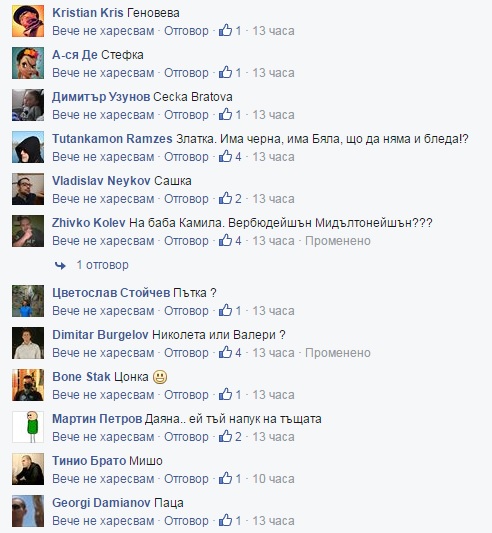Click the reply arrow icon beside 1 отговор
492x533 pixels.
click(60, 265)
